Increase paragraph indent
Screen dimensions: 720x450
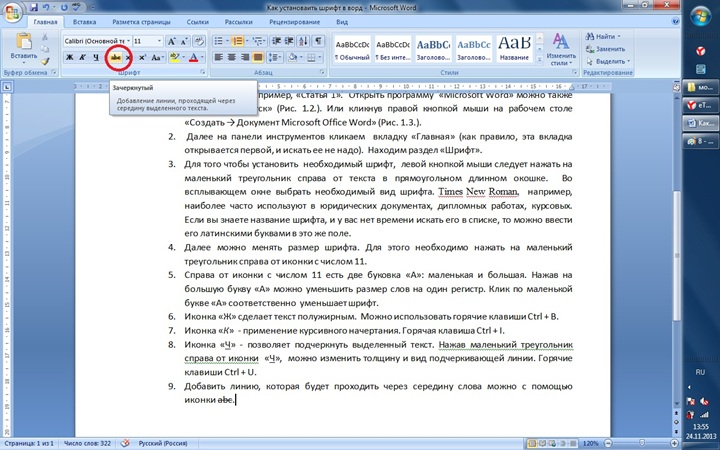click(x=289, y=41)
